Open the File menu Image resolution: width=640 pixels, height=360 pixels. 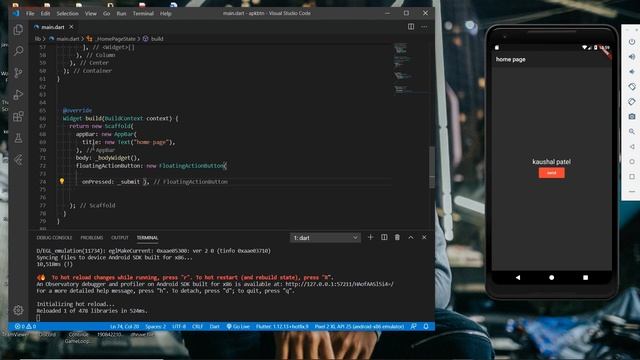(x=30, y=13)
